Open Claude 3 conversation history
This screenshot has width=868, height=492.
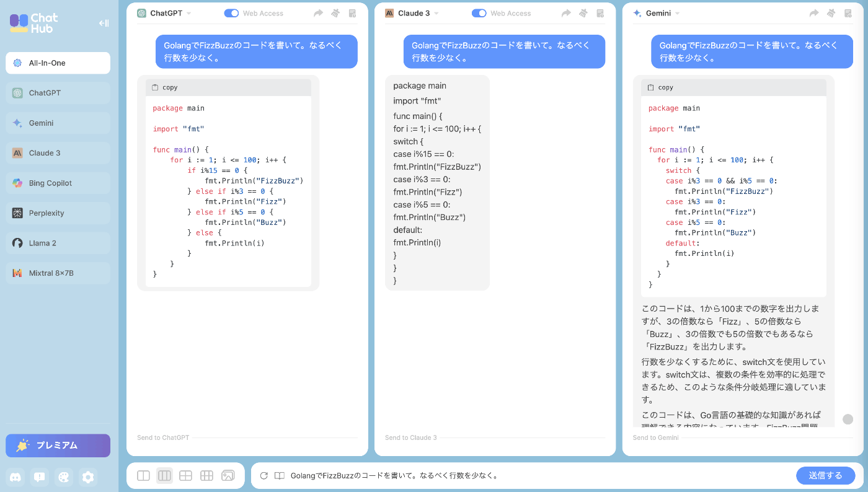click(600, 13)
